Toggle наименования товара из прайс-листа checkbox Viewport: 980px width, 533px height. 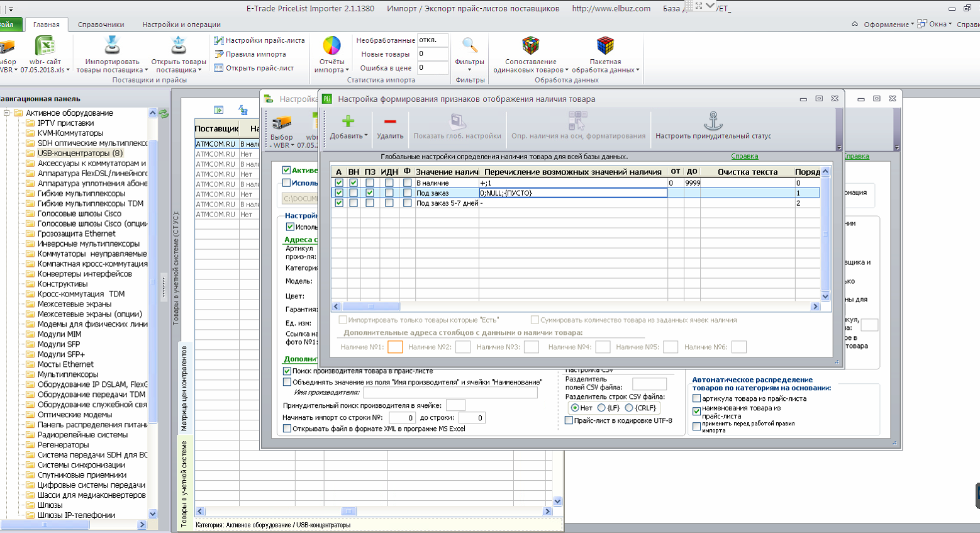(696, 412)
